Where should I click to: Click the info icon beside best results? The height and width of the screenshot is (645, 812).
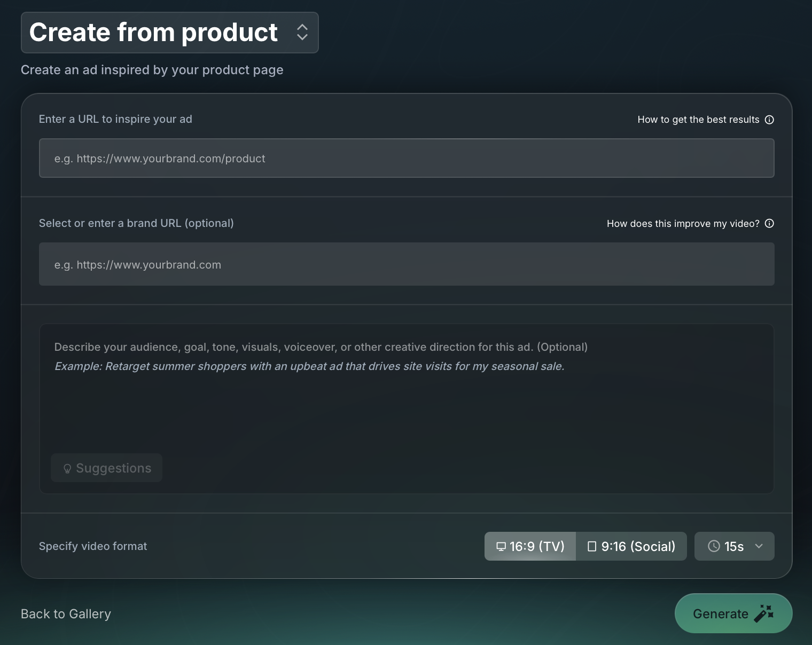tap(769, 120)
